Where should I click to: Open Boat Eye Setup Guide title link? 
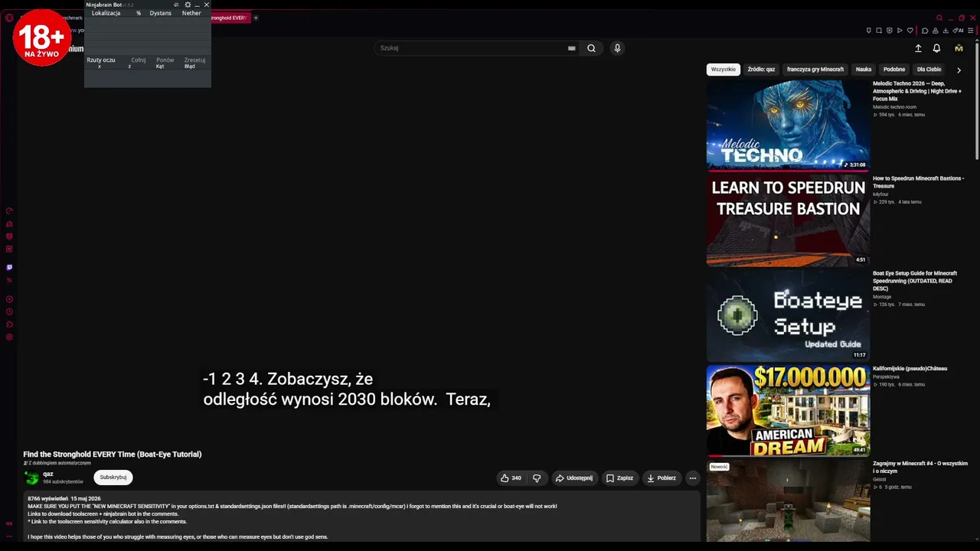click(915, 281)
